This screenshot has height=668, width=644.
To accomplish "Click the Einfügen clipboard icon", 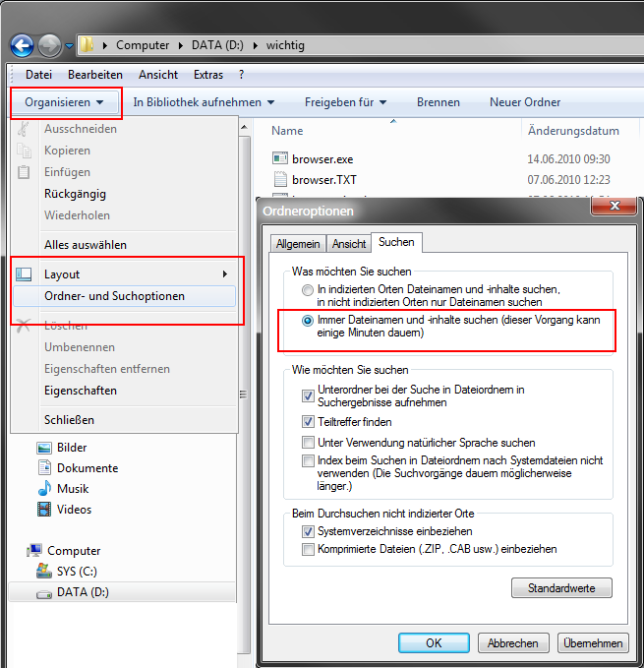I will [x=24, y=172].
